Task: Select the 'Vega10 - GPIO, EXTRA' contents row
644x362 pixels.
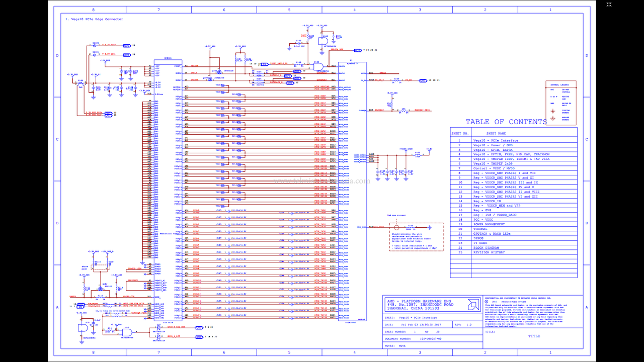Action: tap(514, 150)
